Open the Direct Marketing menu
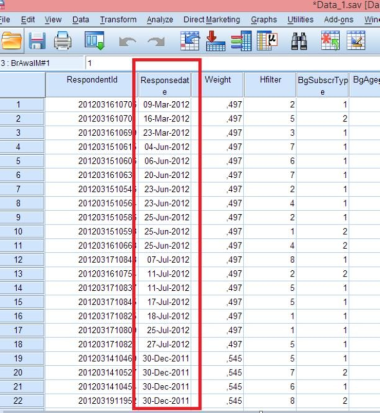Viewport: 380px width, 413px height. tap(212, 20)
